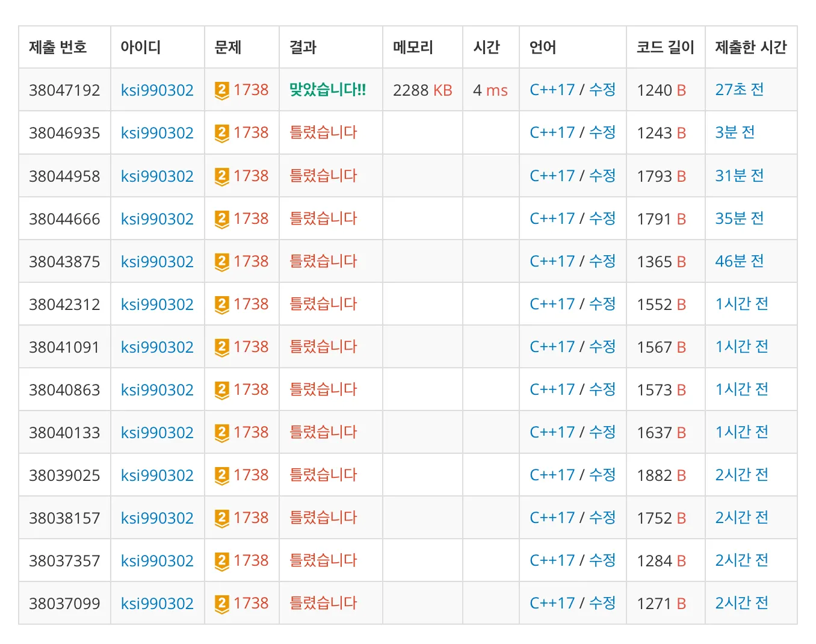
Task: View C++17 source of submission 38044666
Action: coord(552,219)
